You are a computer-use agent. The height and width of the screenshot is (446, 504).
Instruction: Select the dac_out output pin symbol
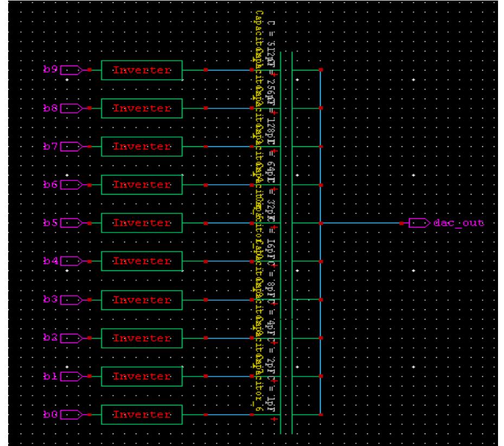[419, 223]
